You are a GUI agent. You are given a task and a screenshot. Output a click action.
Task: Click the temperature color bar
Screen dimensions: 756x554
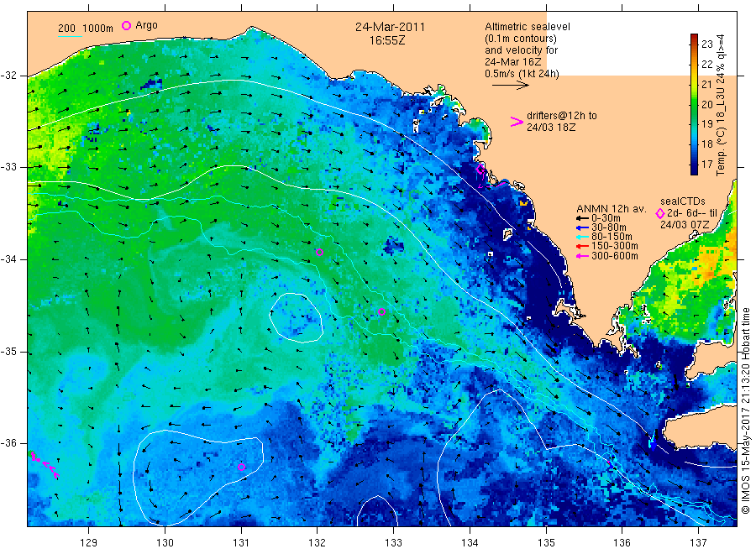pyautogui.click(x=694, y=104)
